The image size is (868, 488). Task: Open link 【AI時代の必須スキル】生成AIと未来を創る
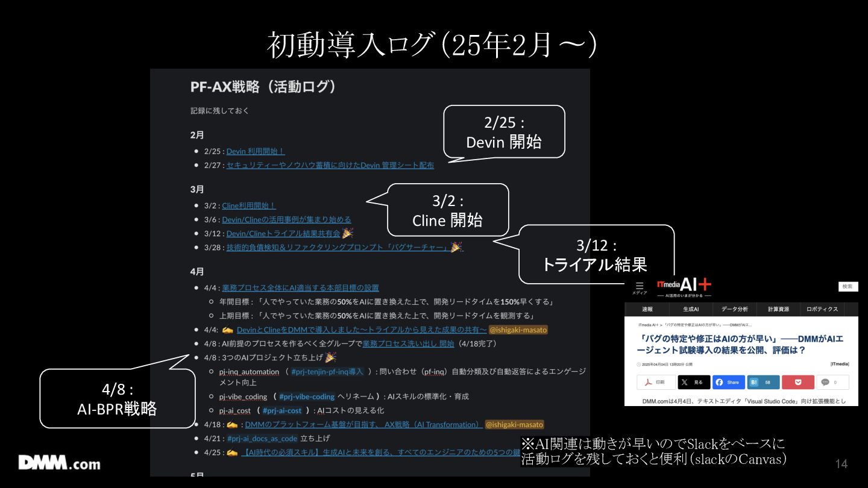click(380, 452)
